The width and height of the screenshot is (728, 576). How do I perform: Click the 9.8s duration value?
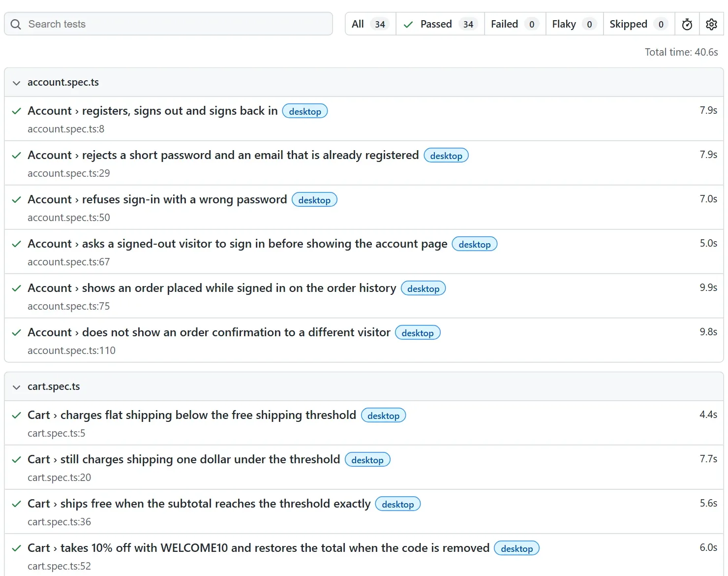[708, 332]
